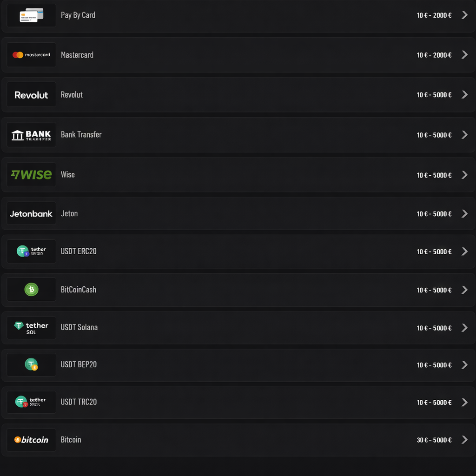Click the USDT Solana tether icon
This screenshot has width=476, height=476.
point(31,327)
